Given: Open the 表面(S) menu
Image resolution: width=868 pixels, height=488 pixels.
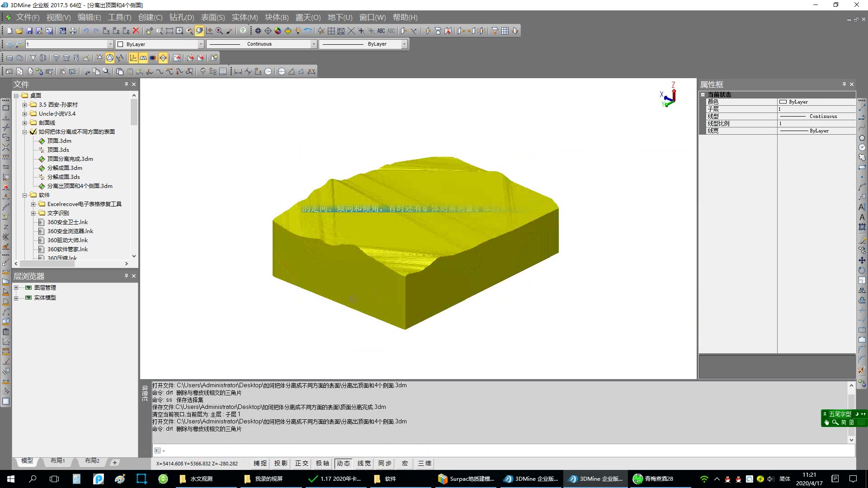Looking at the screenshot, I should pos(212,17).
